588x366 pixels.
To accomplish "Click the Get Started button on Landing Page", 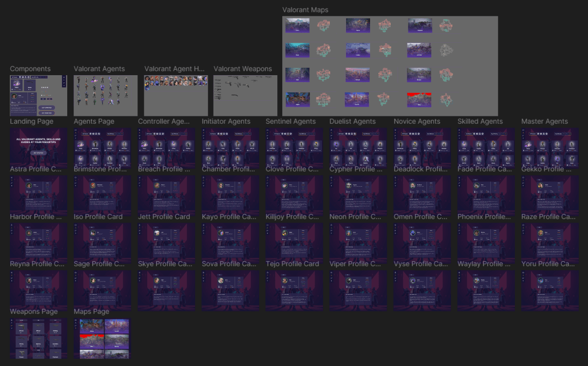I will tap(39, 153).
